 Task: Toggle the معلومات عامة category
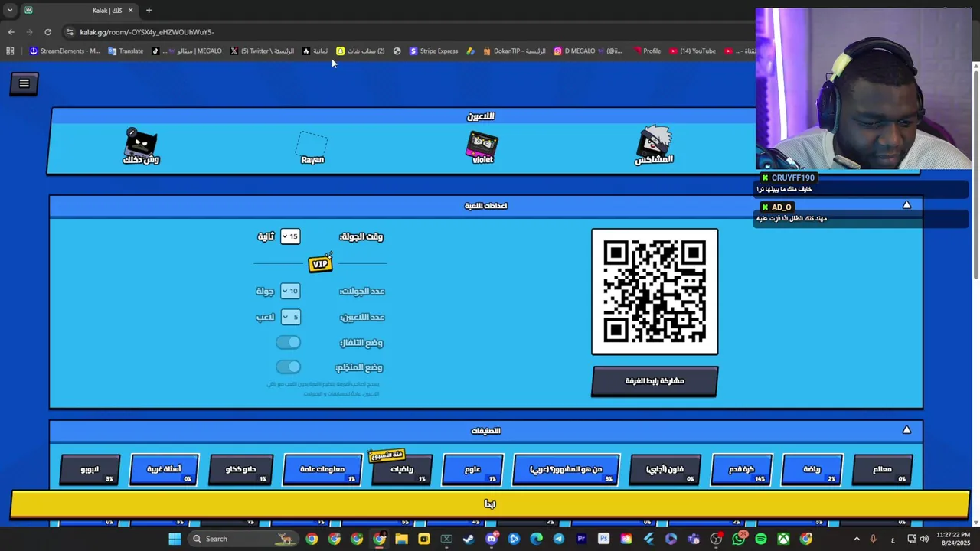click(x=322, y=469)
